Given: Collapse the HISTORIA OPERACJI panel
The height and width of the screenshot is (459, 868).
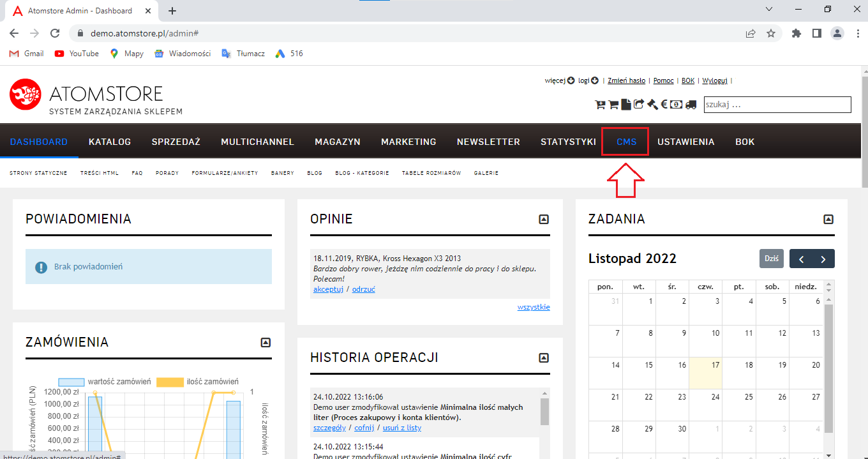Looking at the screenshot, I should click(x=543, y=357).
